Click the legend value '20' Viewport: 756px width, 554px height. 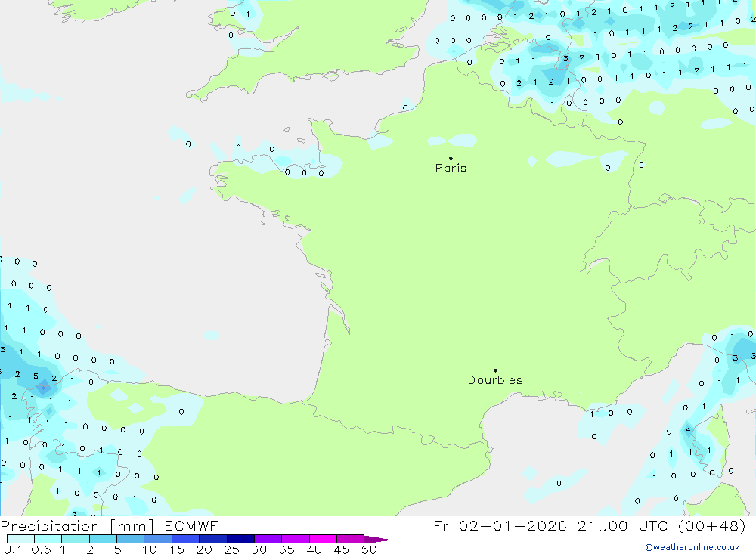204,549
